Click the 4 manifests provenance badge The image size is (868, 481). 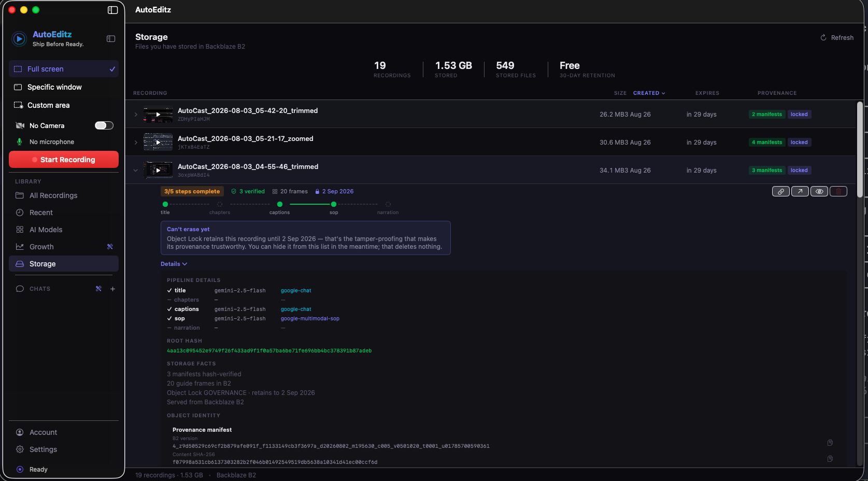click(767, 143)
